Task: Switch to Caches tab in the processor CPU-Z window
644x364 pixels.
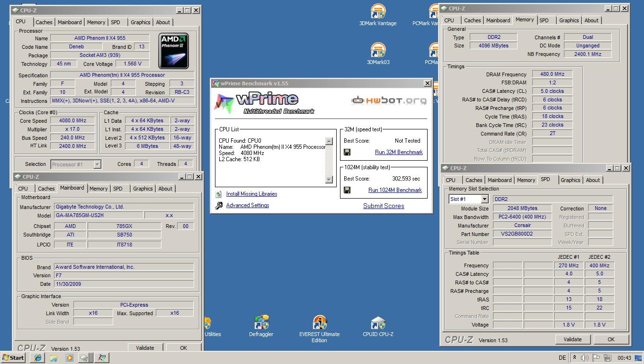Action: click(44, 22)
